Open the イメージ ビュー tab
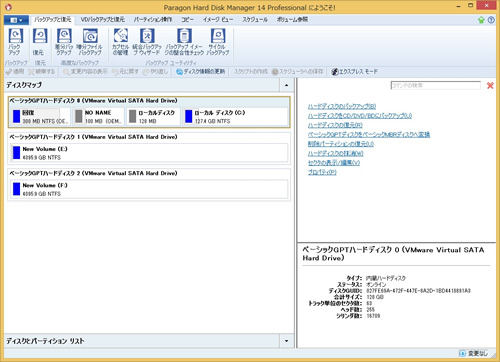 point(218,19)
